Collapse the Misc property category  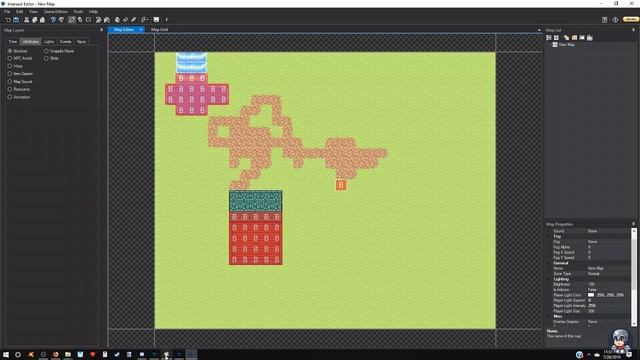click(549, 316)
